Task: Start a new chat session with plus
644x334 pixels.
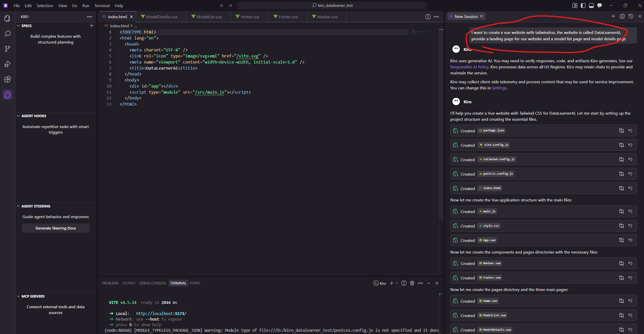Action: tap(613, 16)
